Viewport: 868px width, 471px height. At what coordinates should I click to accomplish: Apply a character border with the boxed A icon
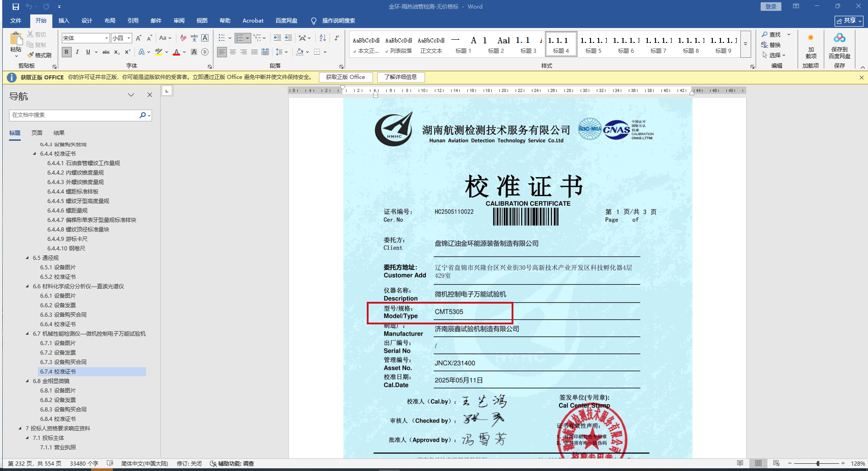point(205,38)
